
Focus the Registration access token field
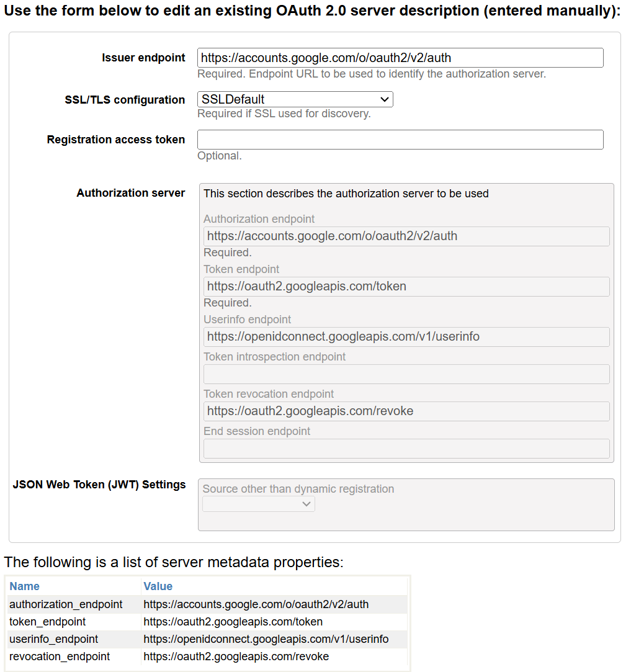coord(400,140)
